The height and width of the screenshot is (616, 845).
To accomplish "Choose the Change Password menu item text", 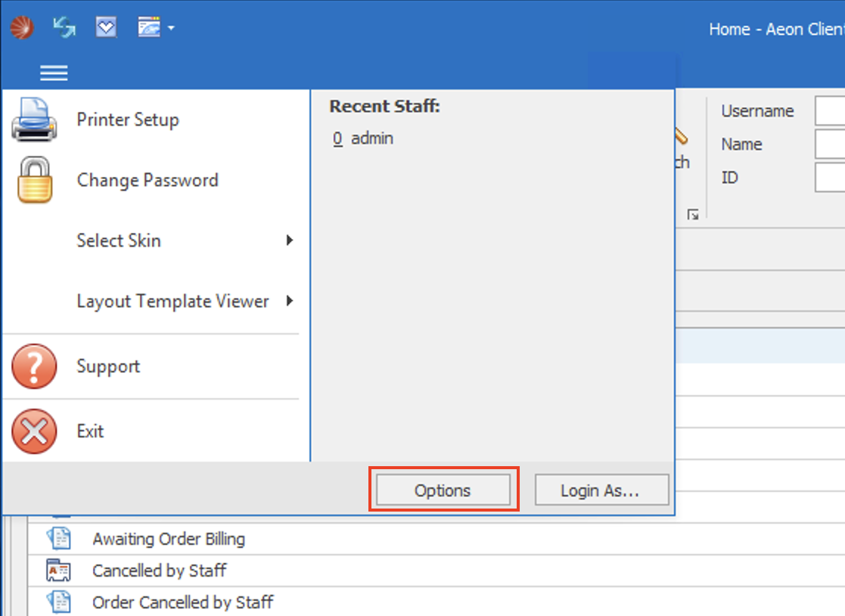I will click(x=148, y=180).
